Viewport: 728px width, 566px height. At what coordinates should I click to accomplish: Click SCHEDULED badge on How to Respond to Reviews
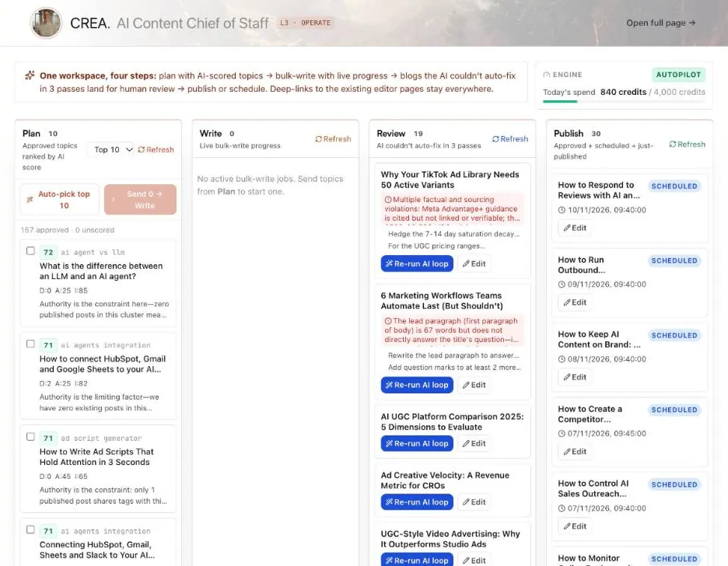click(x=674, y=186)
